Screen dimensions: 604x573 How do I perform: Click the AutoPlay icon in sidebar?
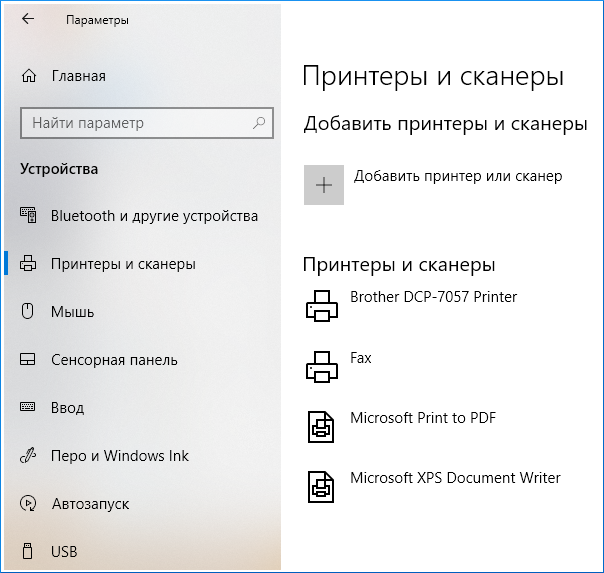coord(30,504)
